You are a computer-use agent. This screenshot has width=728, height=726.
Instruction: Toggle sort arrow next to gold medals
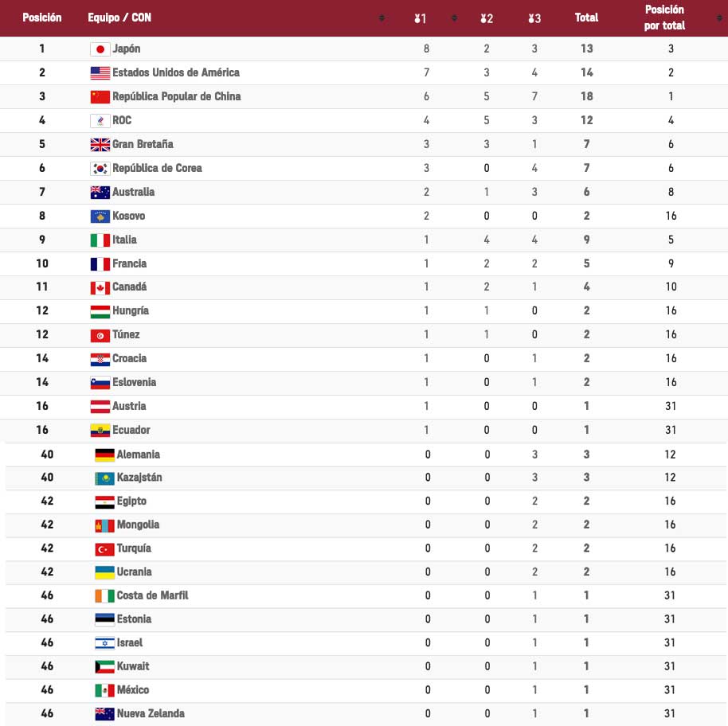[x=454, y=18]
